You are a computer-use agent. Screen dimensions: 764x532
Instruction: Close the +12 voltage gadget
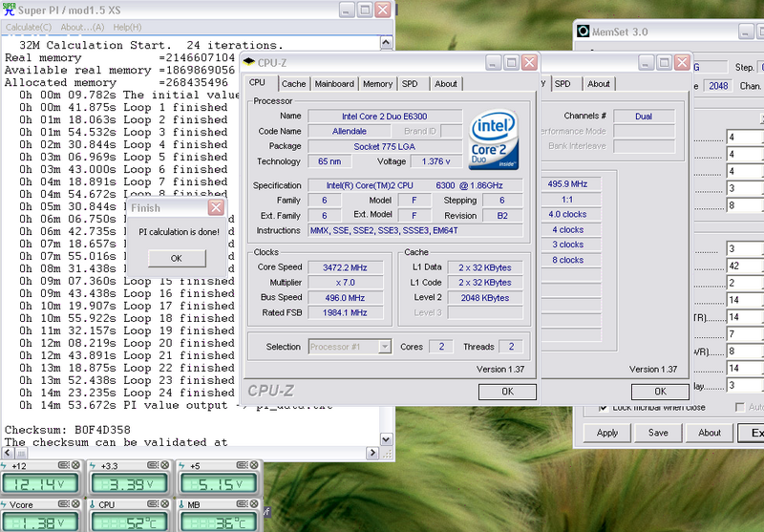coord(75,465)
